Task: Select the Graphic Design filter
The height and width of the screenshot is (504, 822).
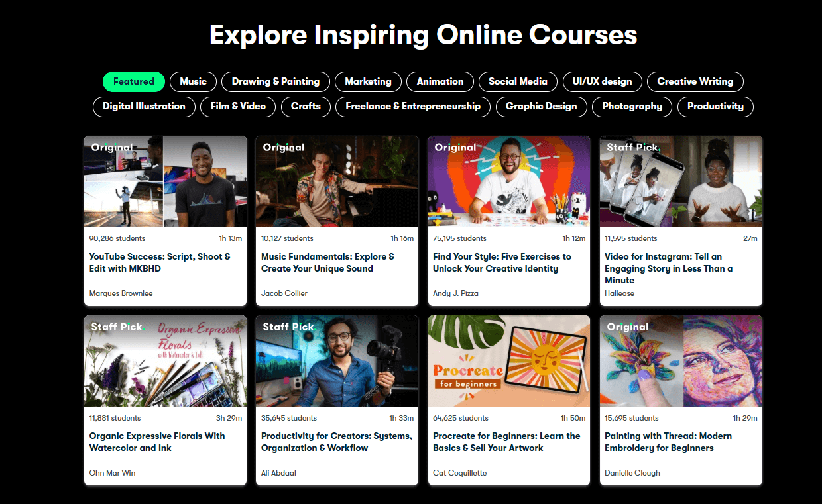Action: coord(541,106)
